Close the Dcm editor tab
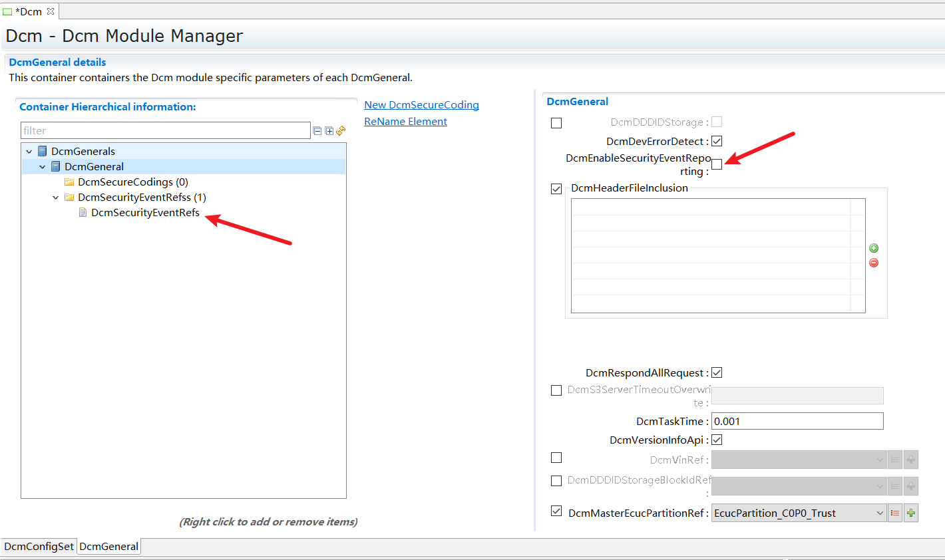This screenshot has width=945, height=560. coord(51,11)
